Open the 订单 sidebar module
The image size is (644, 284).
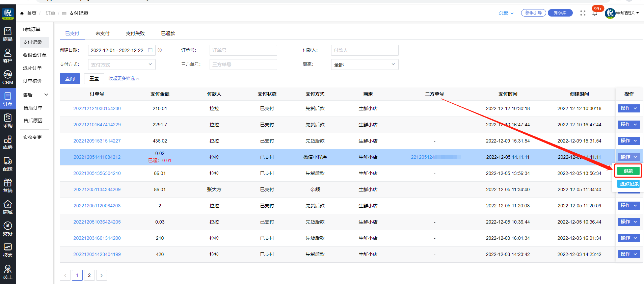(8, 99)
